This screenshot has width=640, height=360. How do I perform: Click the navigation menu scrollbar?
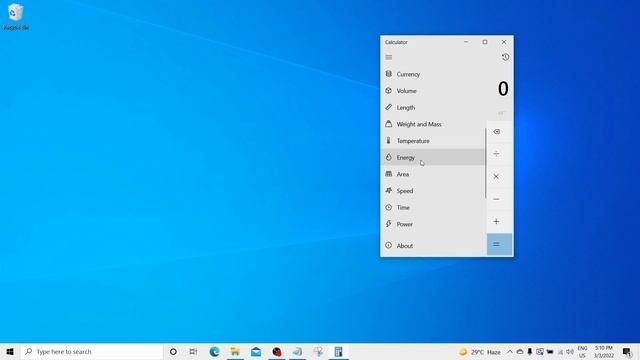486,163
